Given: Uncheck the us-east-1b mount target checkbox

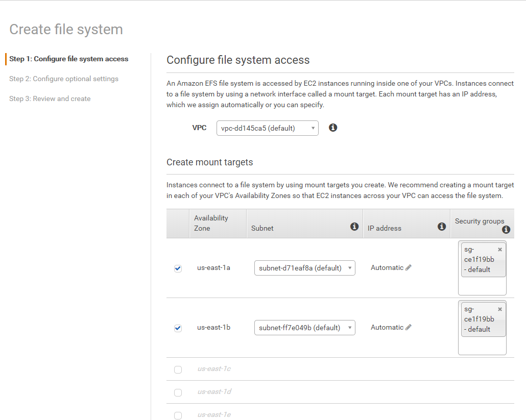Looking at the screenshot, I should [178, 328].
